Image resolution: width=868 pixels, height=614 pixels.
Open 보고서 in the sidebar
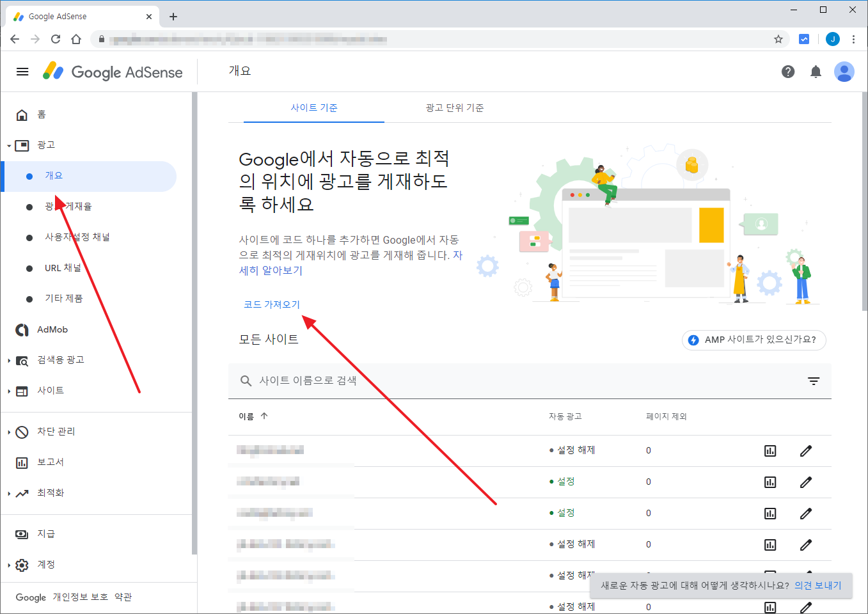[x=51, y=462]
